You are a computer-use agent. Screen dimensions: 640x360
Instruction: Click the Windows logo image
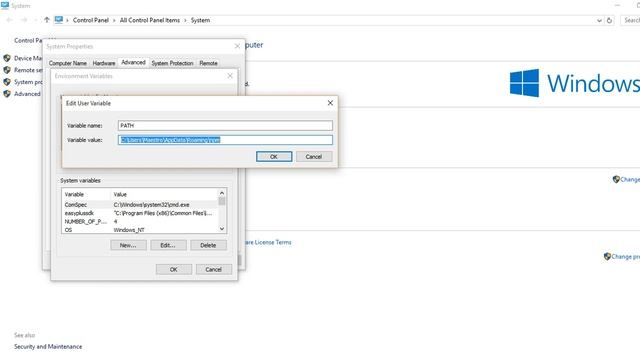click(524, 83)
